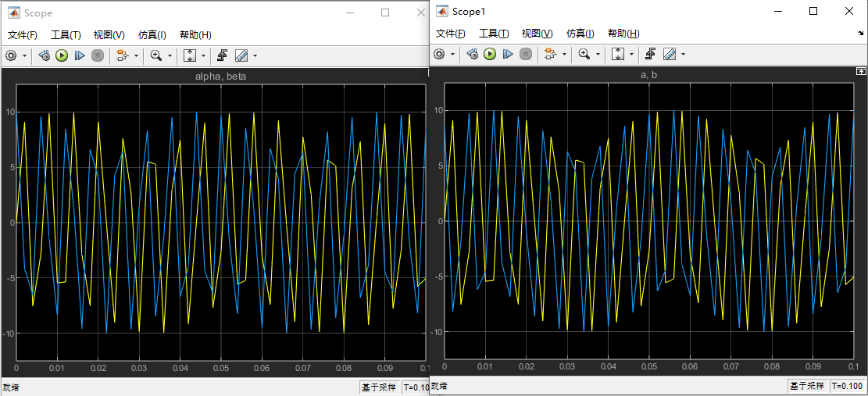Viewport: 868px width, 396px height.
Task: Open 视图(V) menu in Scope window
Action: (109, 35)
